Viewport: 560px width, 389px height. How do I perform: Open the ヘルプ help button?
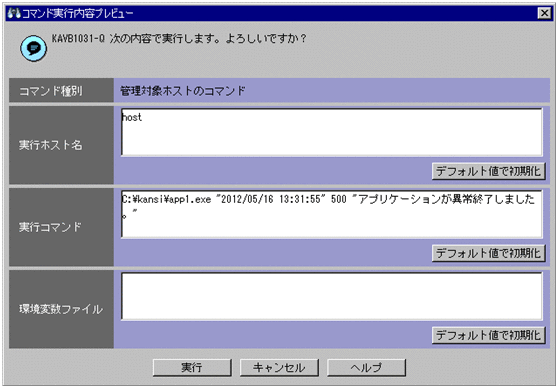[x=366, y=368]
